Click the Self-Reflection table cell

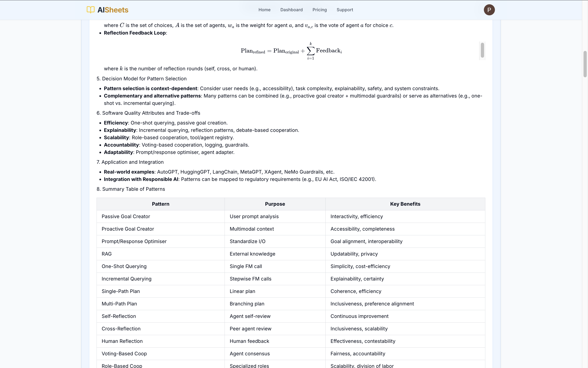point(161,316)
